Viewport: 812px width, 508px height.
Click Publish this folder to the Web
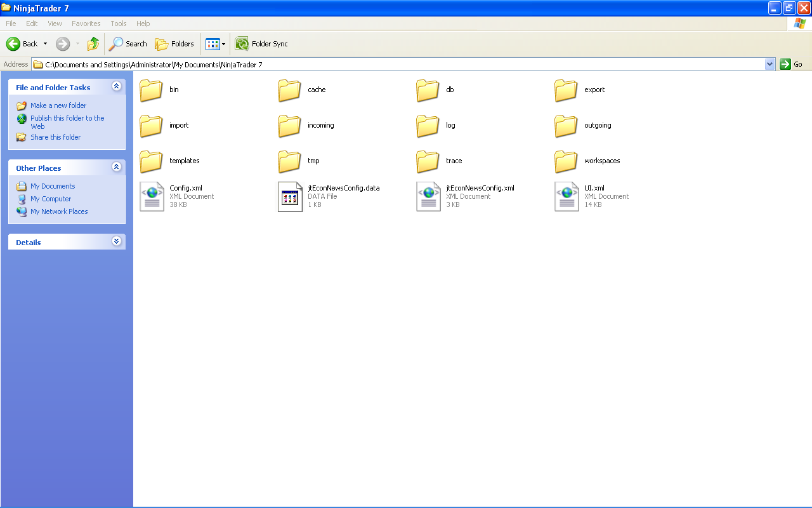pos(67,122)
